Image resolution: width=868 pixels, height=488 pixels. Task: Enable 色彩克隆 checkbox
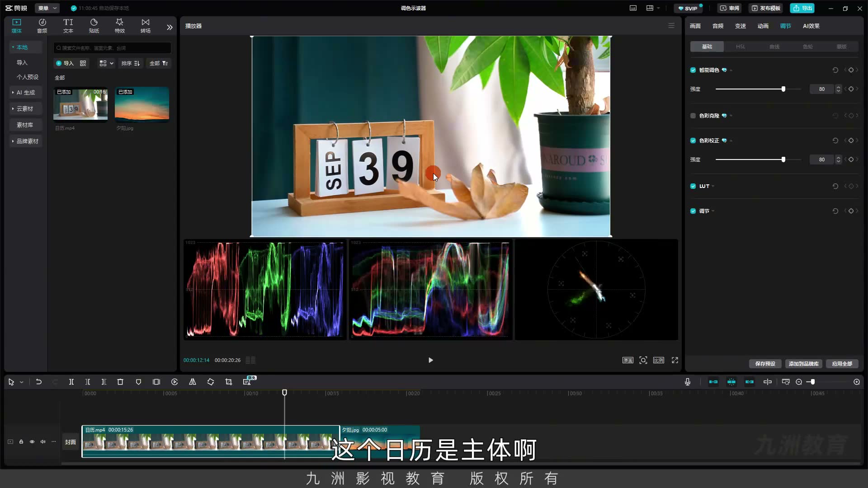(693, 116)
